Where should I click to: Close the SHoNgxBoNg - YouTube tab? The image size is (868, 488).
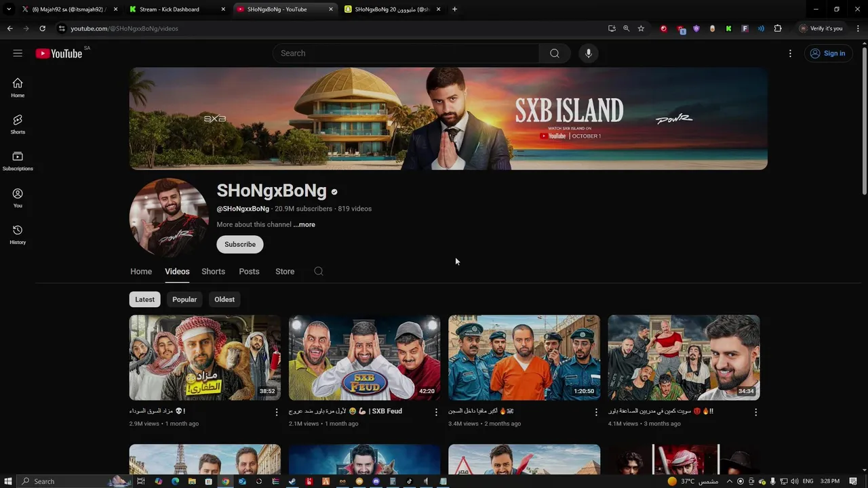pyautogui.click(x=331, y=9)
